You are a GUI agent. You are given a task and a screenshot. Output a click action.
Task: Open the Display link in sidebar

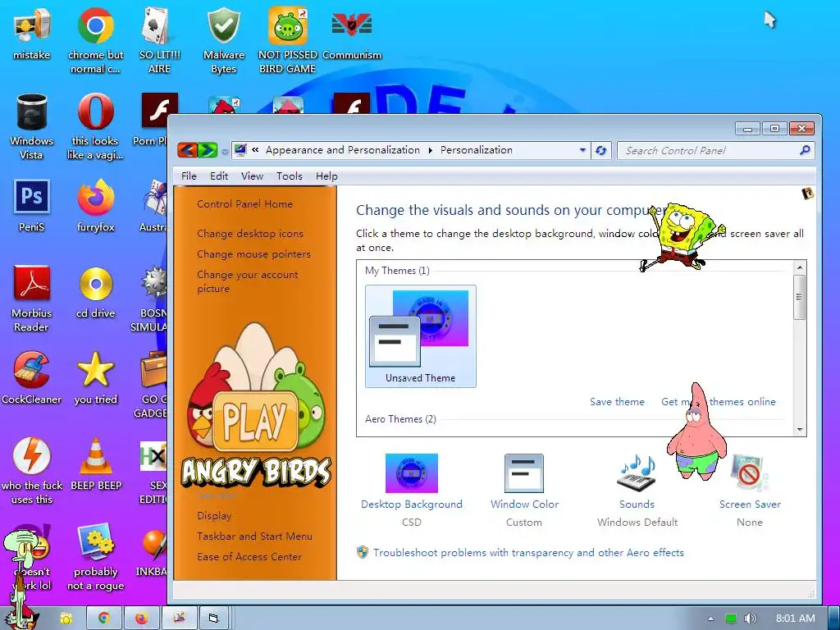pos(214,516)
